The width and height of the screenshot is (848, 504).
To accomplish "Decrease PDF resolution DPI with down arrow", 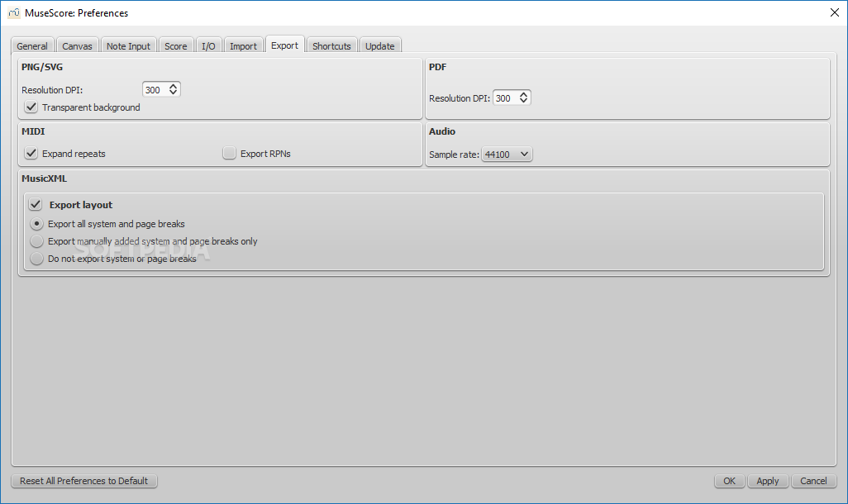I will tap(523, 101).
